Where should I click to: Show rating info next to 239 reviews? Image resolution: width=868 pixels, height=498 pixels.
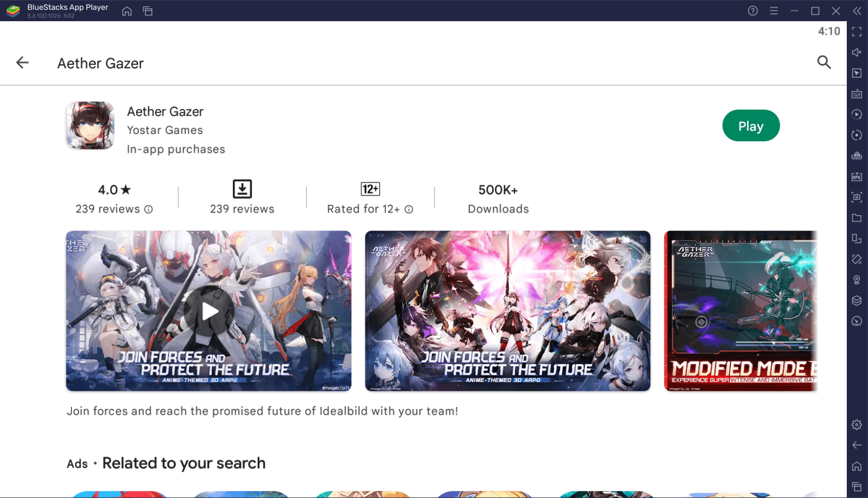click(149, 209)
